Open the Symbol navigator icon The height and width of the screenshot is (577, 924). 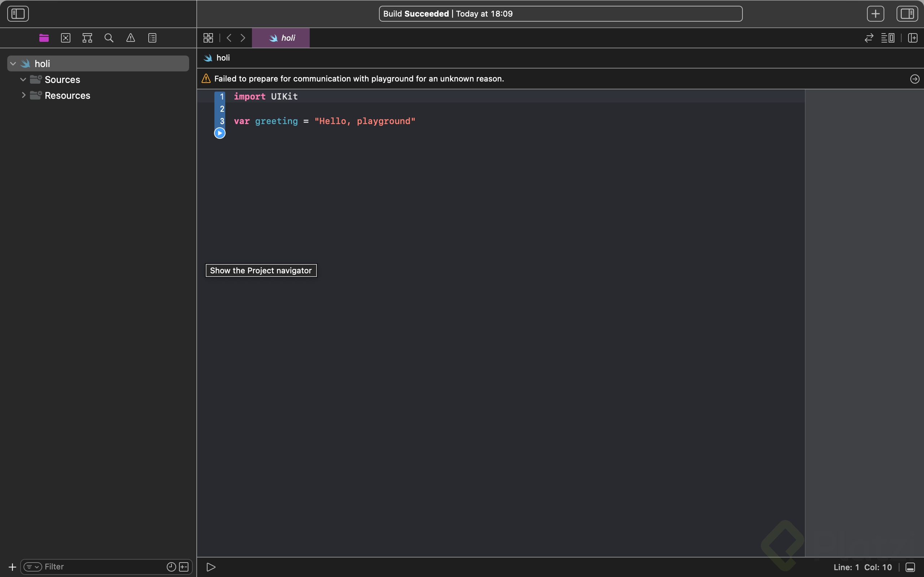[x=87, y=38]
